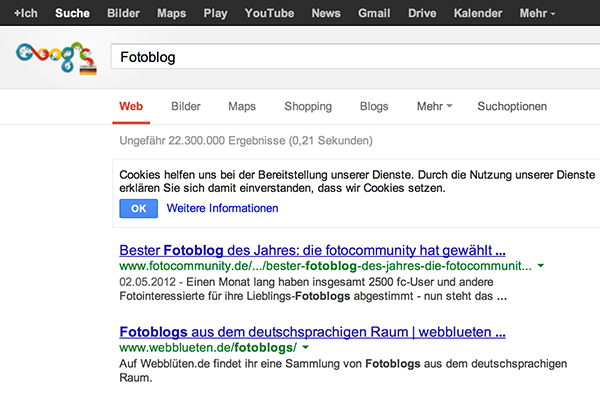Screen dimensions: 600x400
Task: Expand the Mehr dropdown in the top bar
Action: tap(537, 13)
